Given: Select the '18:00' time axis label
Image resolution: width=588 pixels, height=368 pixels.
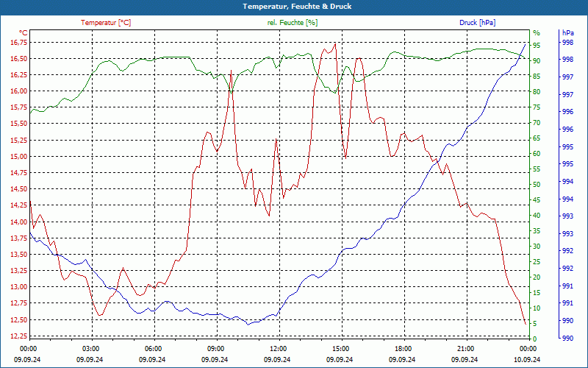Looking at the screenshot, I should [403, 348].
